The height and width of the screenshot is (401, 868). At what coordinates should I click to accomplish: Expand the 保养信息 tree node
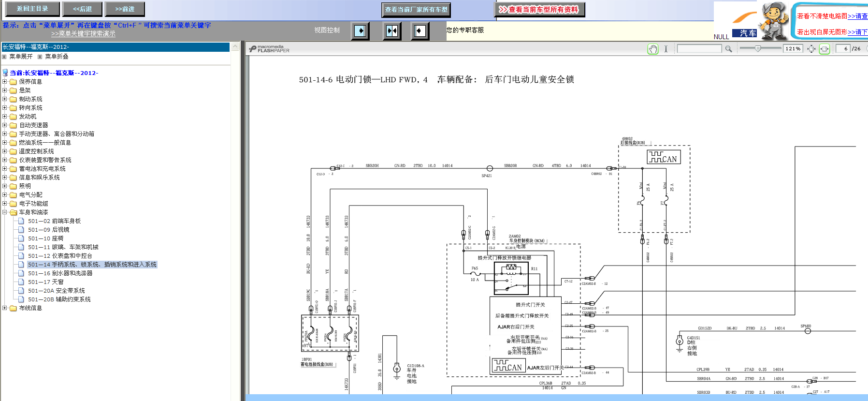click(5, 82)
